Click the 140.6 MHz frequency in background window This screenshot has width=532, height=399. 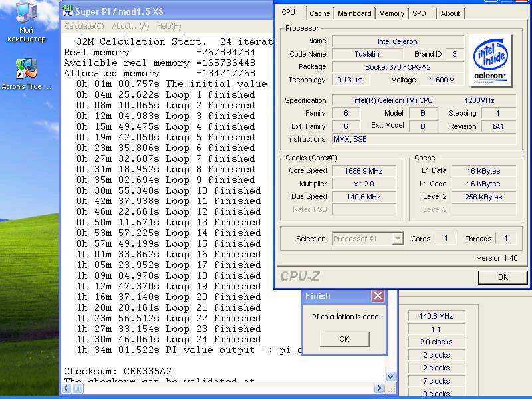point(436,316)
